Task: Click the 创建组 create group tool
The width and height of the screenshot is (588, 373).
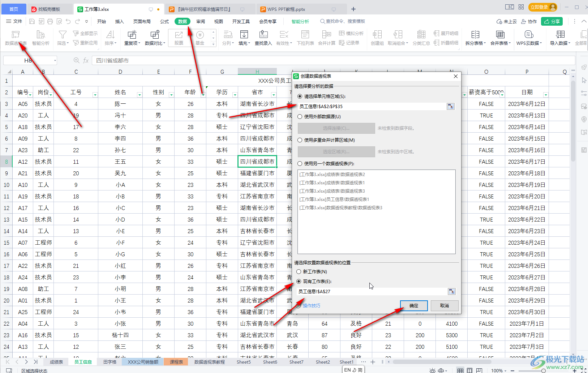Action: [x=377, y=38]
